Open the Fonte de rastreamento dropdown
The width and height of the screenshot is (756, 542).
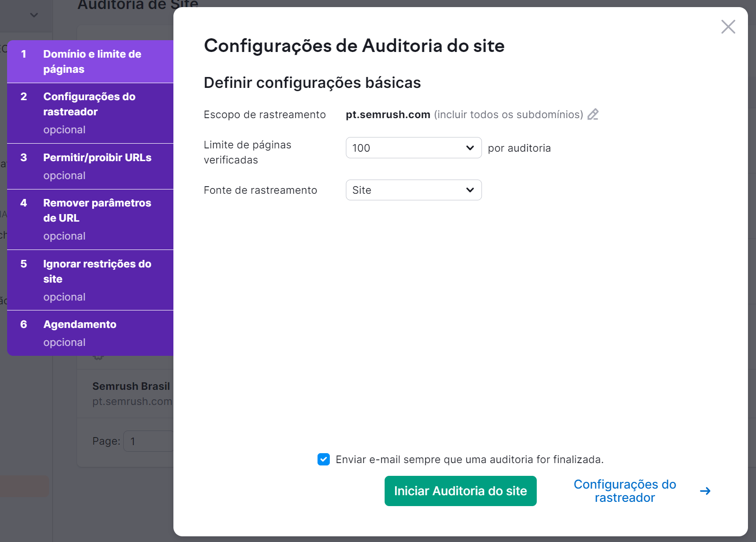[x=413, y=190]
